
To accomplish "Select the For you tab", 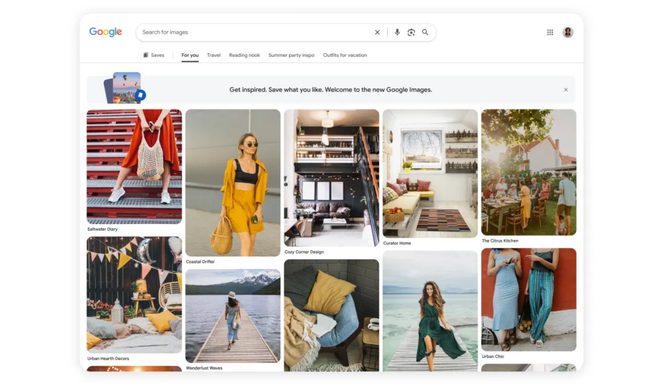I will (190, 55).
